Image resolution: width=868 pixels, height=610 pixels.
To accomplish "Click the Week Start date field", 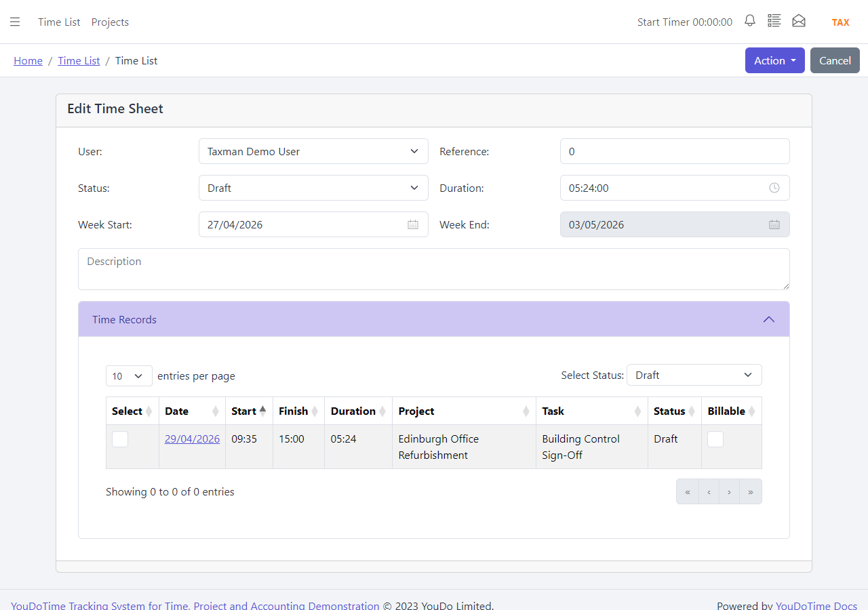I will (313, 224).
